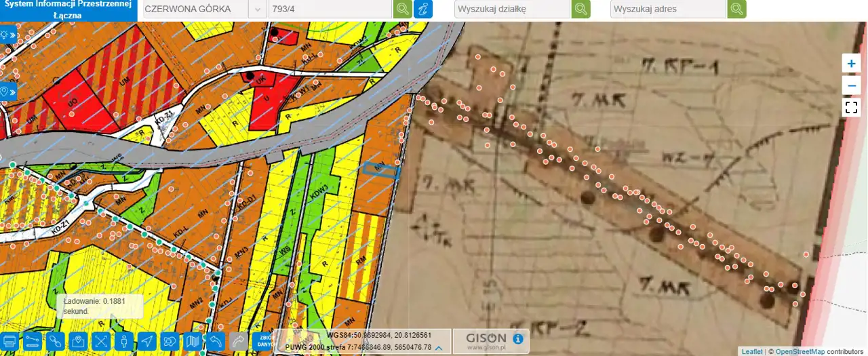
Task: Expand the lightbulb side panel
Action: coord(7,35)
